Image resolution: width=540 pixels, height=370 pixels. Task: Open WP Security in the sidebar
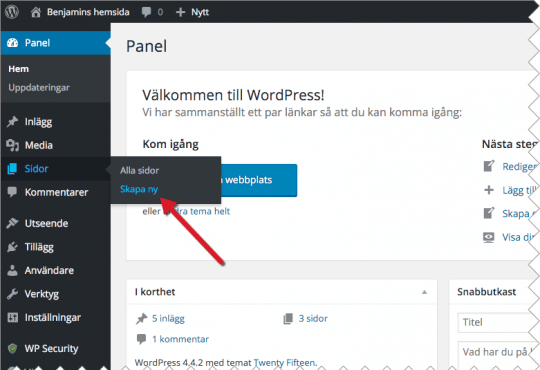pyautogui.click(x=51, y=349)
